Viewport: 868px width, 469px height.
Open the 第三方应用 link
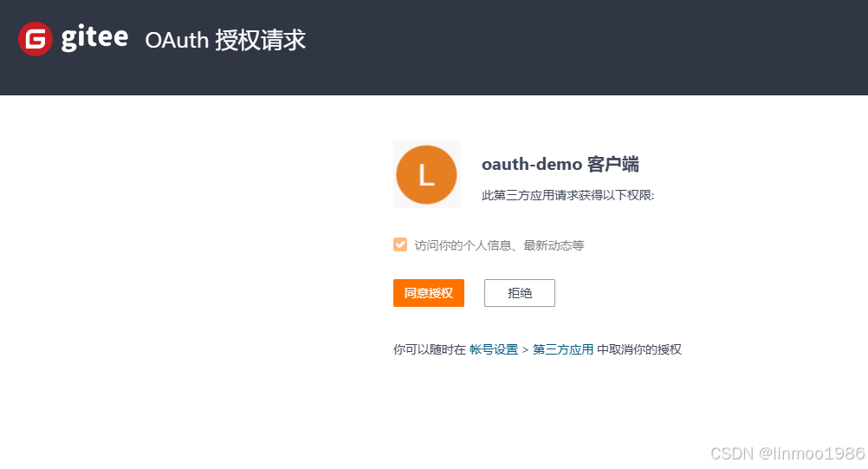(562, 349)
